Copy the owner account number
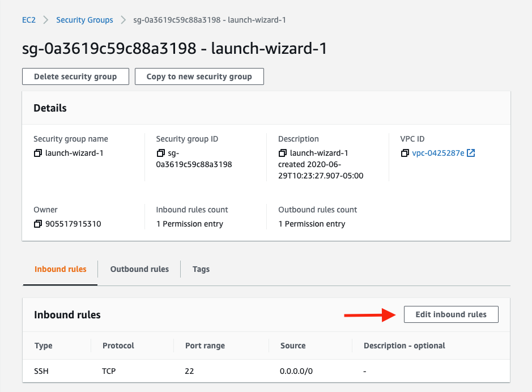 (x=38, y=224)
